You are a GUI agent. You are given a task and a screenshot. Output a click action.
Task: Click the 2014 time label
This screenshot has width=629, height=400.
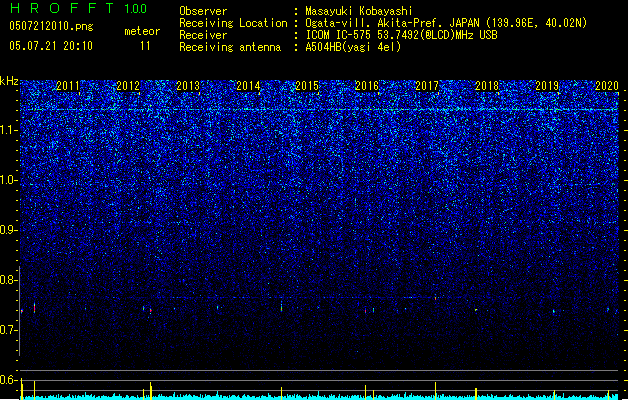pyautogui.click(x=248, y=85)
